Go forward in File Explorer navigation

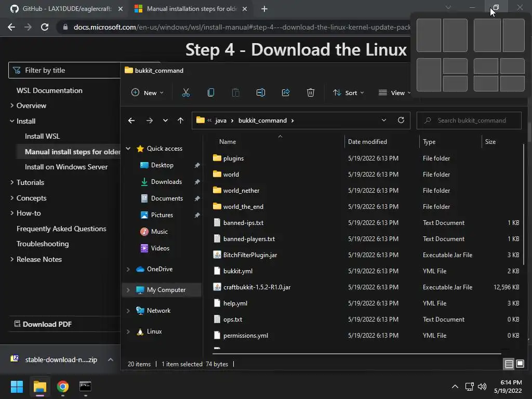pyautogui.click(x=149, y=121)
